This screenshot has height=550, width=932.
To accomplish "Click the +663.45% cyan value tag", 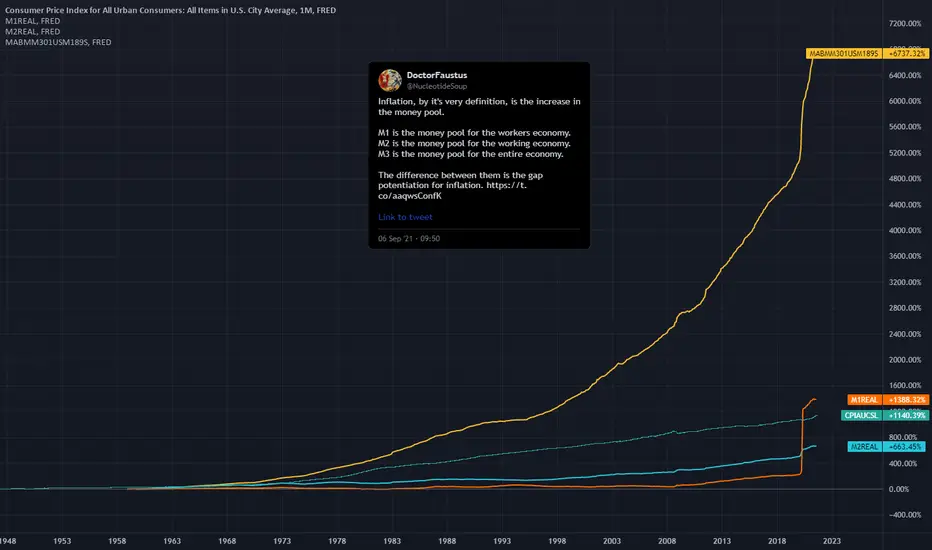I will 904,447.
